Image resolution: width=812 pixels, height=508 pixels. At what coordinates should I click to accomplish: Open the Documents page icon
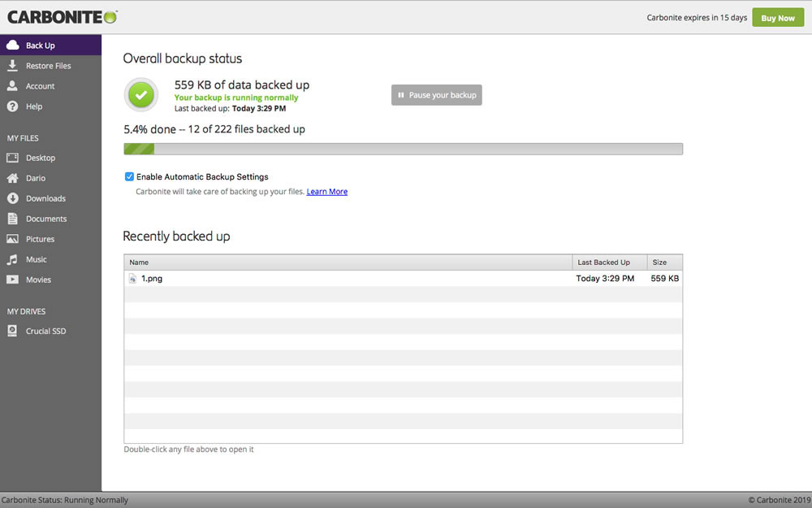click(12, 218)
